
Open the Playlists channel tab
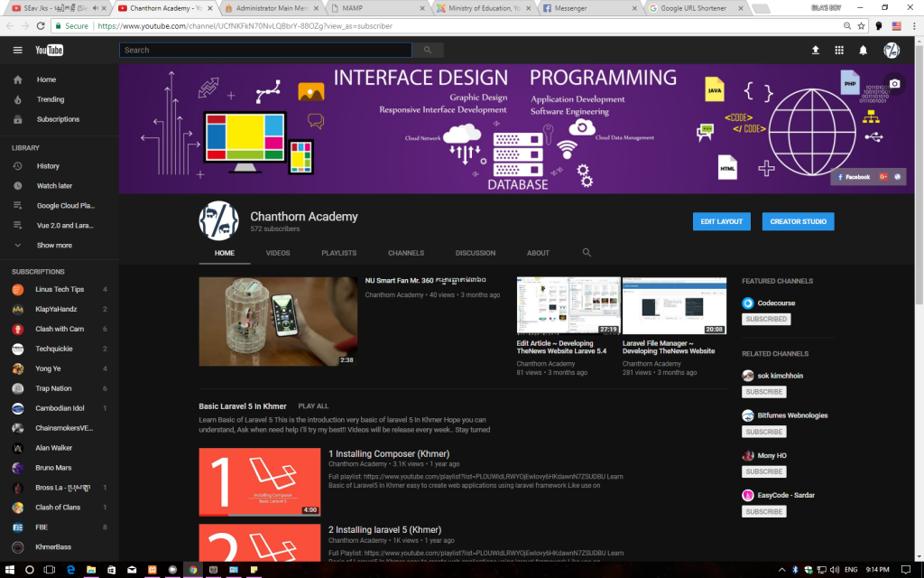click(x=338, y=253)
